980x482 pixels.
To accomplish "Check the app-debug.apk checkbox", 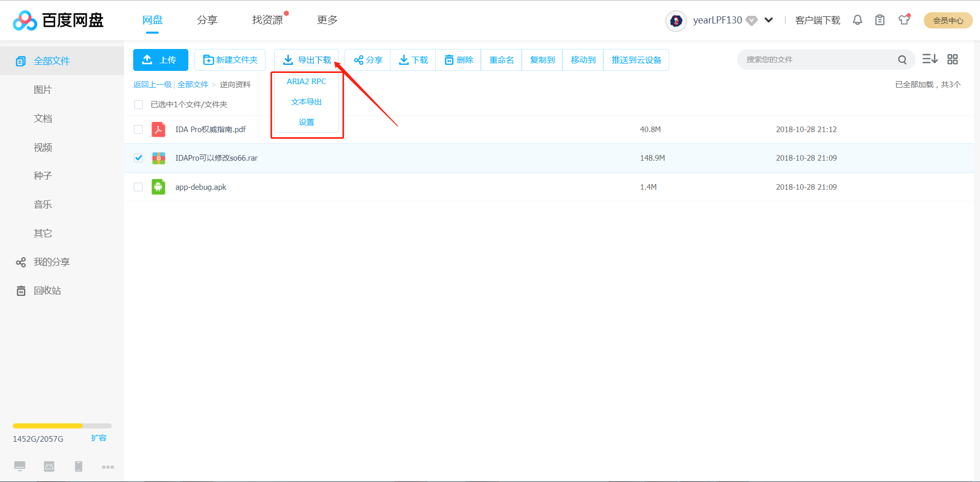I will (x=138, y=187).
